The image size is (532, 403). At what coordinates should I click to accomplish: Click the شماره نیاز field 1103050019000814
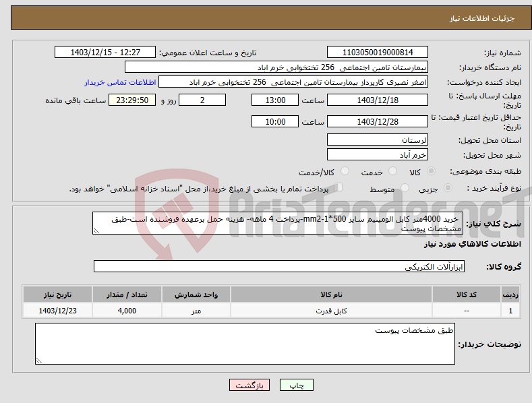(x=378, y=53)
